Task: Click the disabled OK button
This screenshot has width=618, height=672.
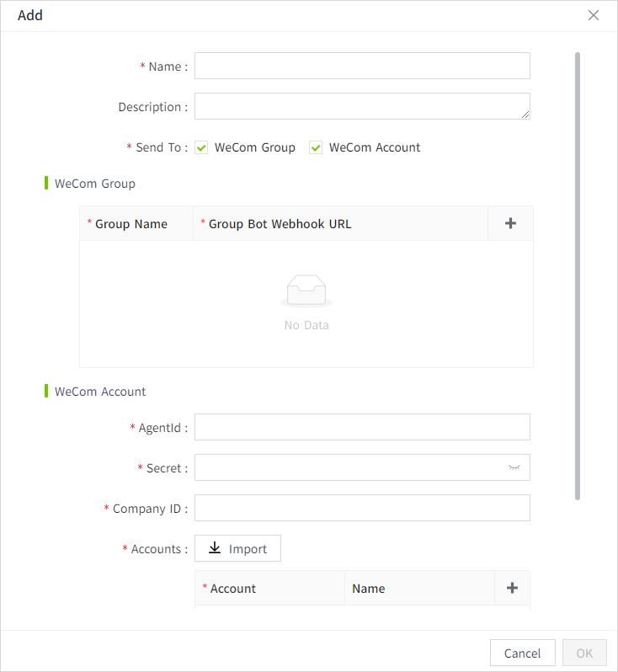Action: click(584, 653)
